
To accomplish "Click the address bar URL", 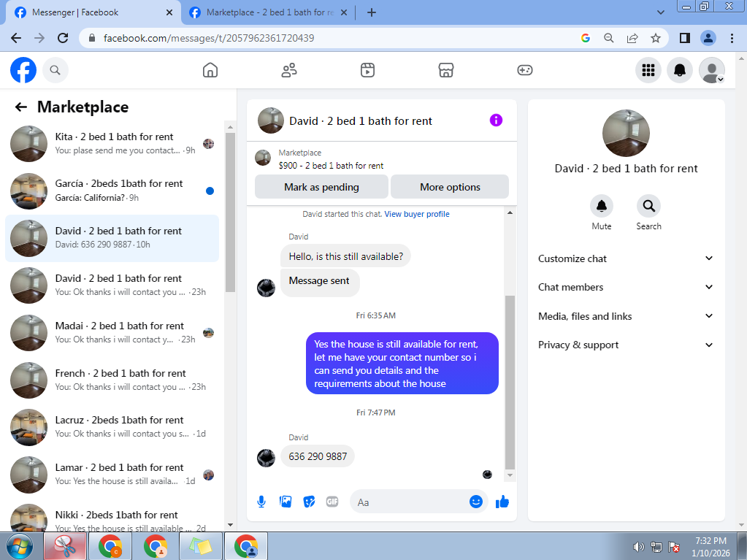I will click(x=209, y=38).
